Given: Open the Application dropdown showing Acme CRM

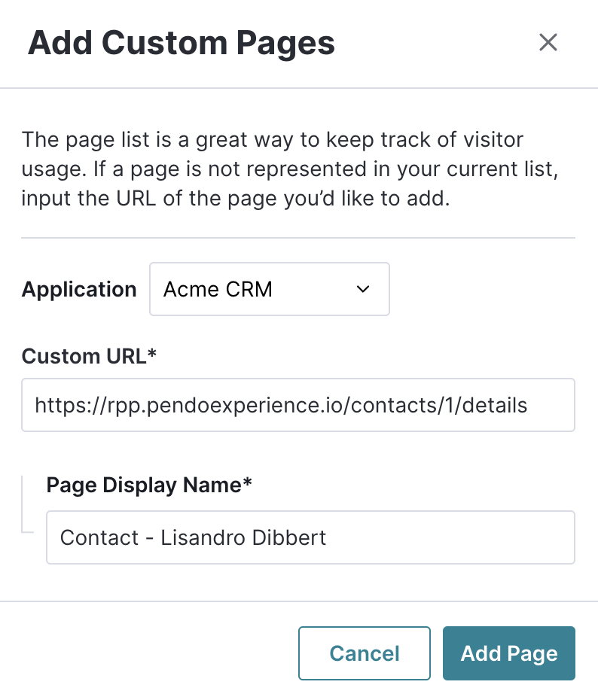Looking at the screenshot, I should tap(270, 289).
